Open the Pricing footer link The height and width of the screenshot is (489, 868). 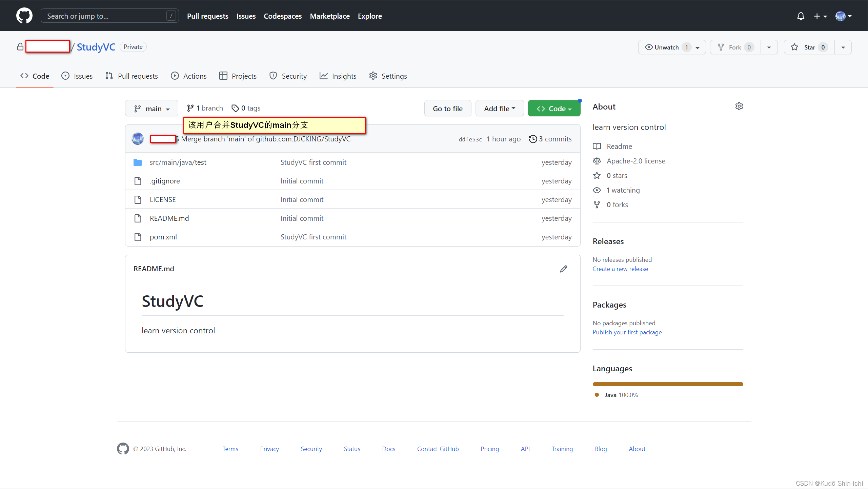pyautogui.click(x=490, y=449)
